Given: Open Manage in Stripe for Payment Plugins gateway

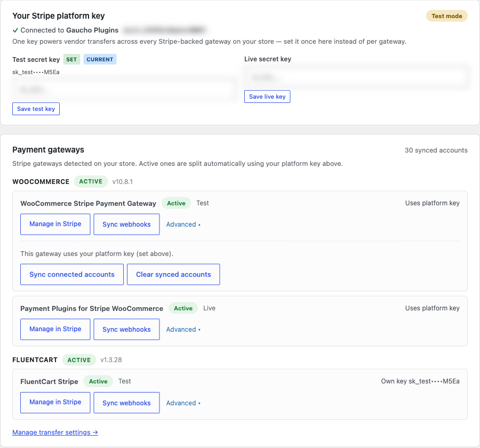Looking at the screenshot, I should [x=55, y=329].
